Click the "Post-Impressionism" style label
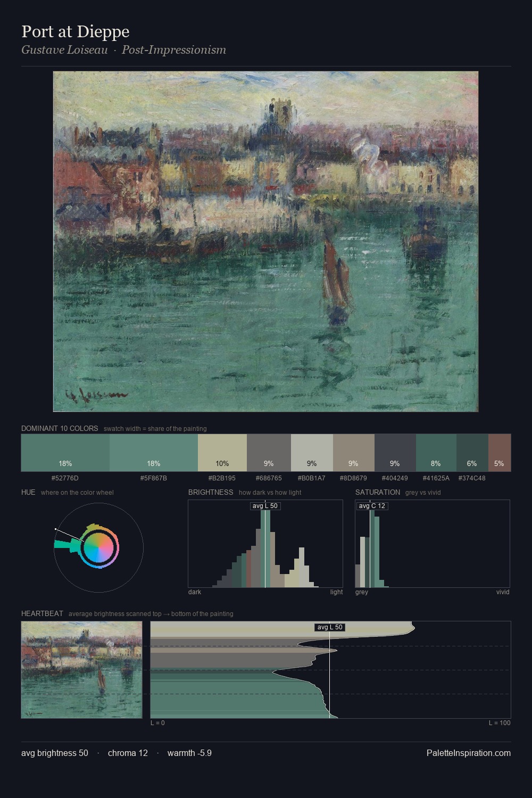532x798 pixels. 174,50
